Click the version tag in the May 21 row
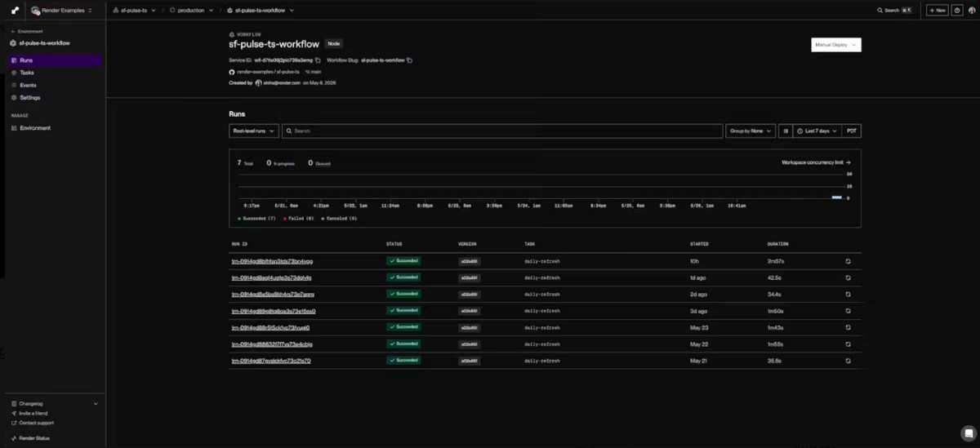The height and width of the screenshot is (448, 980). point(469,360)
